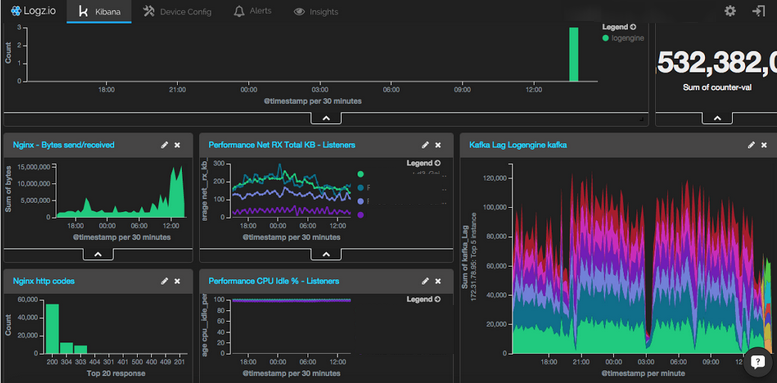Open the Device Config tab
Viewport: 777px width, 383px height.
[177, 11]
